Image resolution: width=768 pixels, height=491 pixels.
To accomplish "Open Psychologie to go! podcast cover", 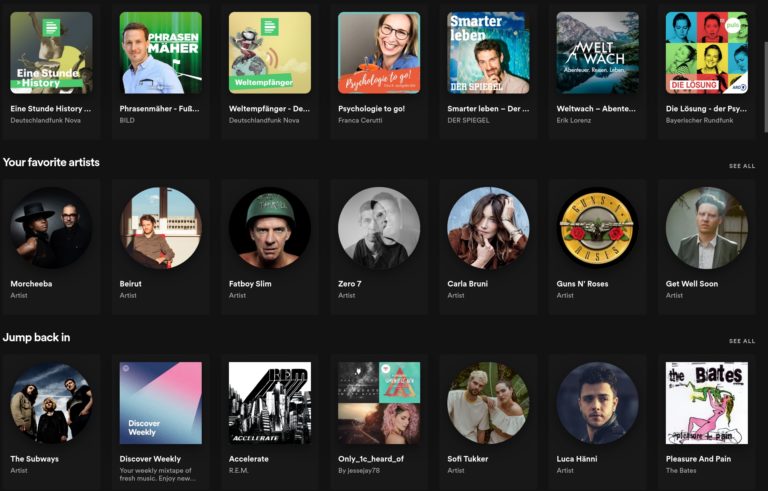I will [x=379, y=52].
